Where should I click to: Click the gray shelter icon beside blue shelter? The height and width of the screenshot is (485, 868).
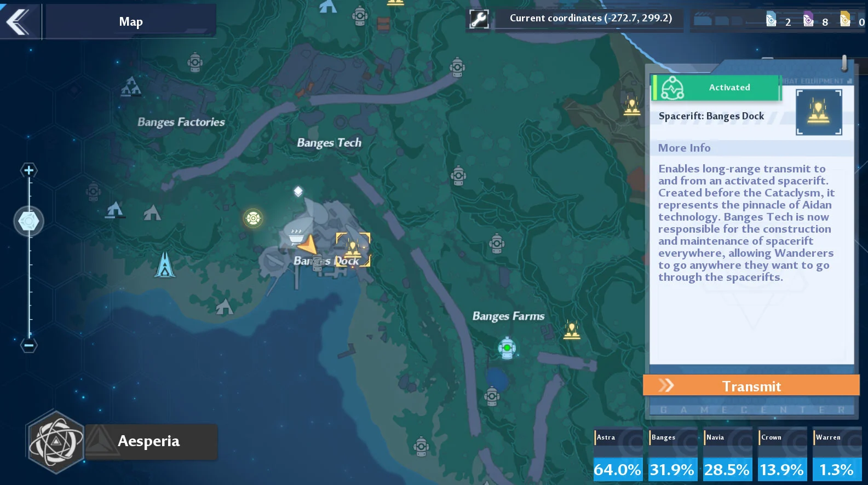point(152,212)
